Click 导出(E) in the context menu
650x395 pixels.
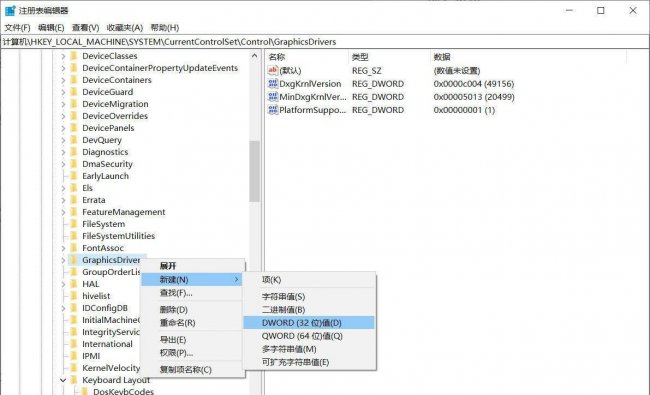coord(192,340)
